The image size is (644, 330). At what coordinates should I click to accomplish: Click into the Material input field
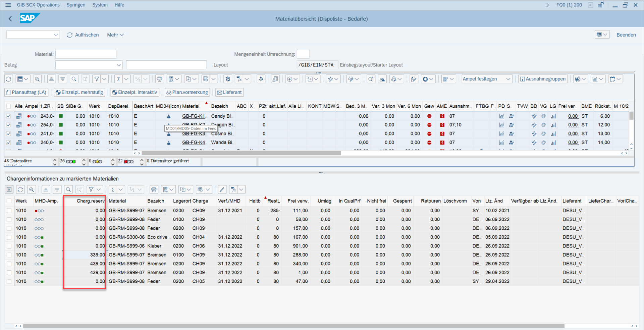(x=86, y=54)
